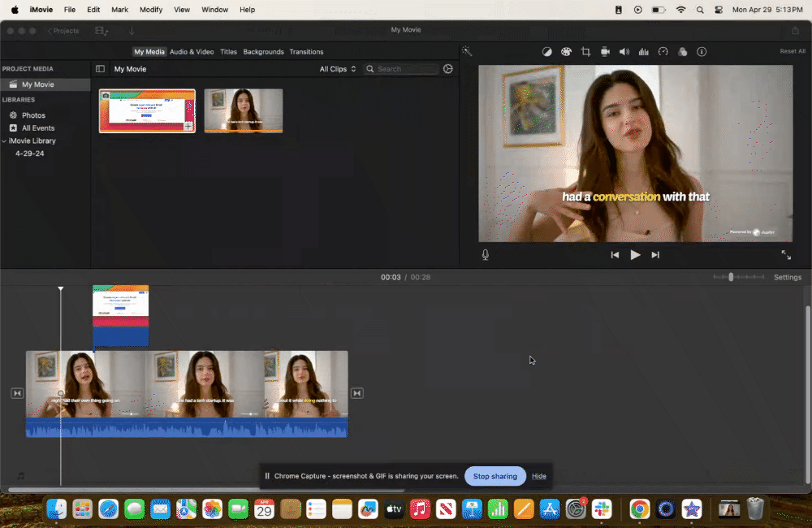Screen dimensions: 812x528
Task: Select the screenshot thumbnail in media browser
Action: click(x=148, y=111)
